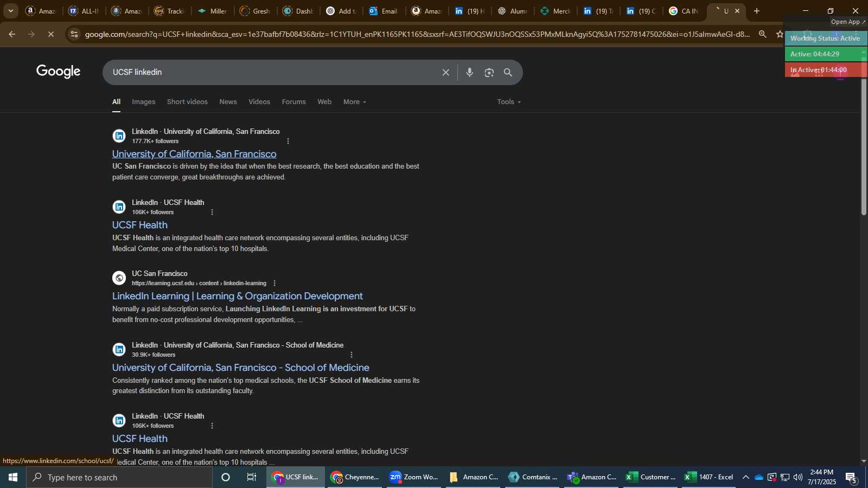
Task: Expand the More search filters dropdown
Action: coord(355,102)
